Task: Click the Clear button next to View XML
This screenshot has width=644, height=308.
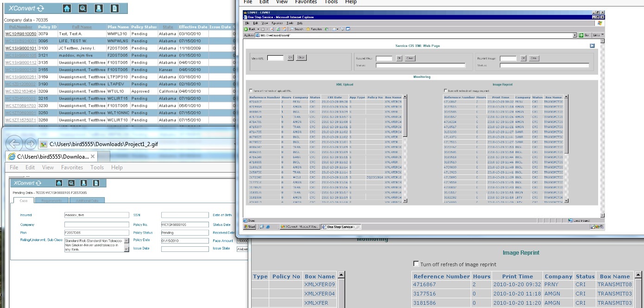Action: click(x=301, y=58)
